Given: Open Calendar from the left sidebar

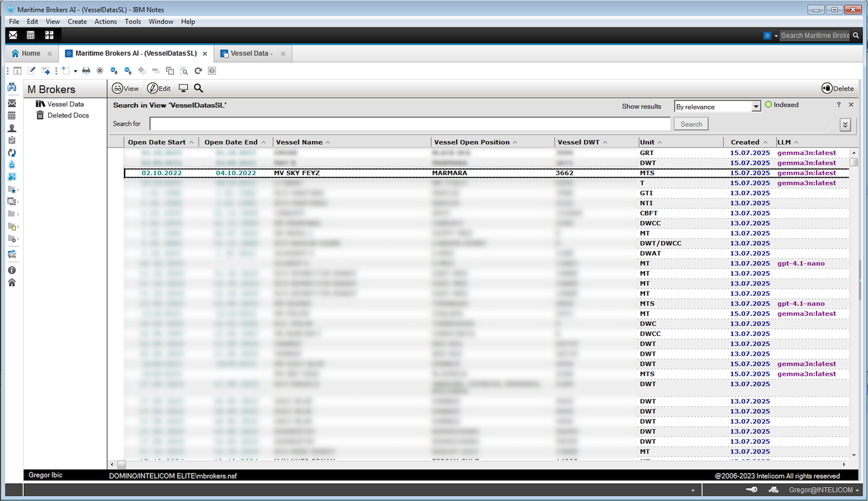Looking at the screenshot, I should pyautogui.click(x=12, y=116).
